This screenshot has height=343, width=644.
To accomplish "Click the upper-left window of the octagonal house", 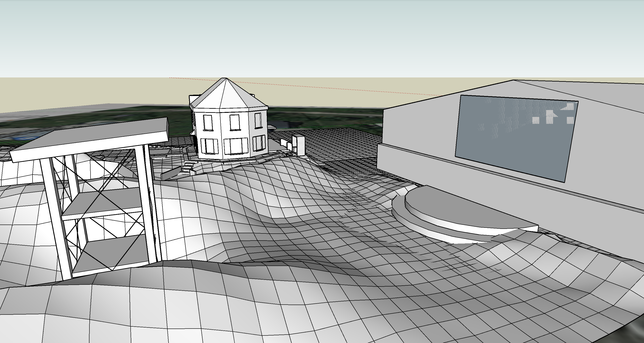I will [208, 123].
